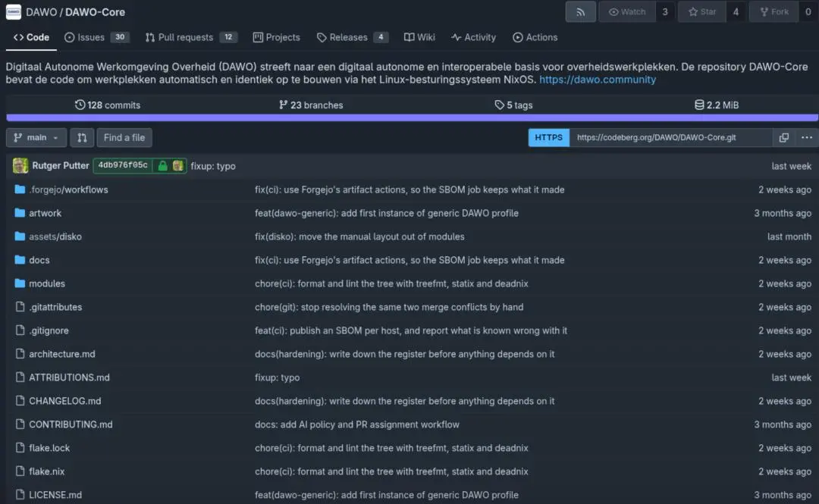This screenshot has width=819, height=504.
Task: Select the HTTPS clone protocol
Action: [x=548, y=137]
